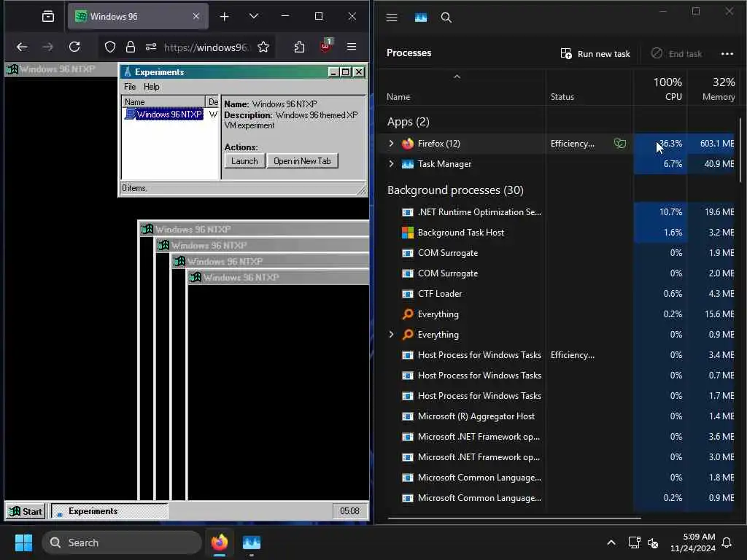Go back in Firefox
This screenshot has width=747, height=560.
pyautogui.click(x=22, y=47)
